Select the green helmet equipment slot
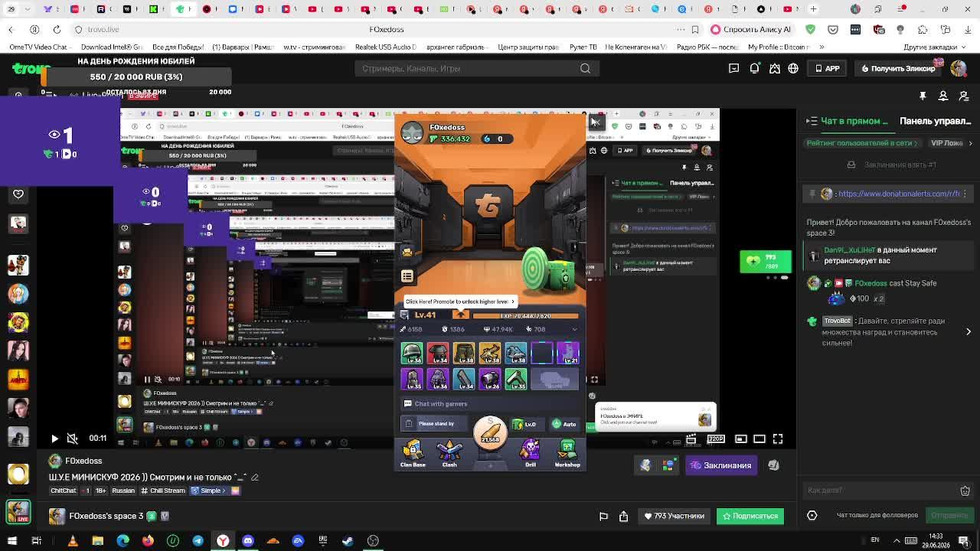Screen dimensions: 980x551 click(412, 353)
